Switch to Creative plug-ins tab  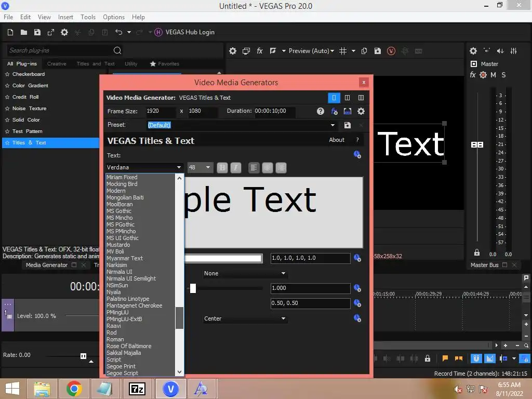tap(57, 64)
